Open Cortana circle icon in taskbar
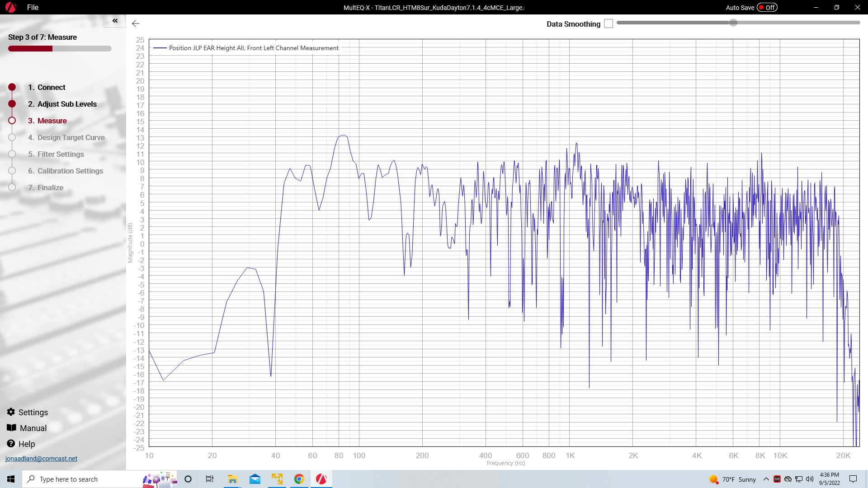868x488 pixels. pyautogui.click(x=188, y=479)
